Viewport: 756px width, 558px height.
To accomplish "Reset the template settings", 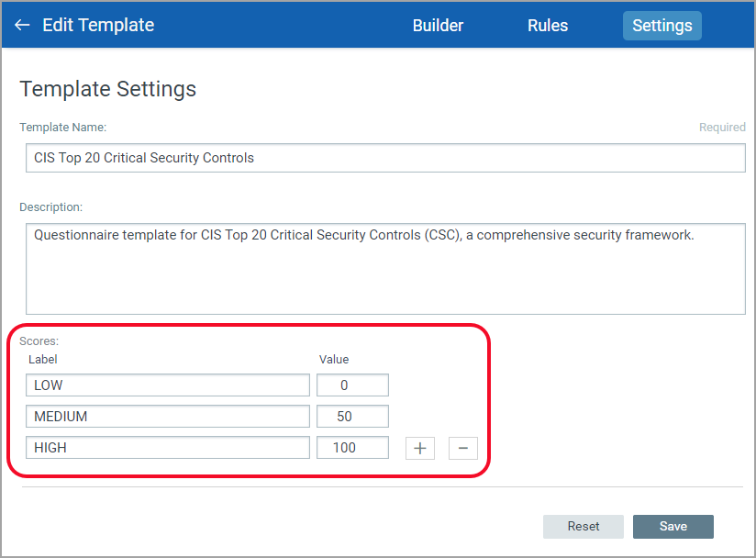I will coord(584,526).
